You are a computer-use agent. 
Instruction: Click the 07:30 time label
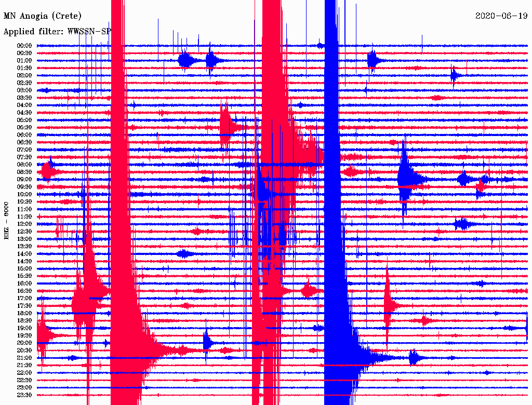pyautogui.click(x=24, y=157)
